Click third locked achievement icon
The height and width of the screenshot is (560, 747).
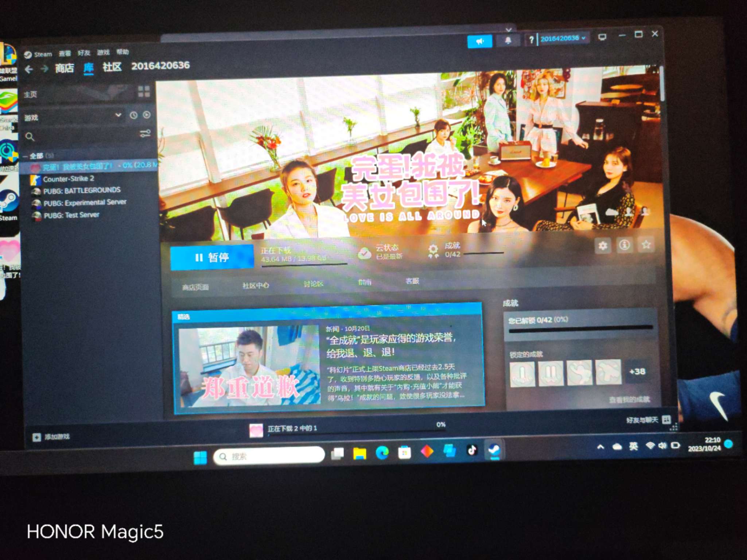point(579,372)
